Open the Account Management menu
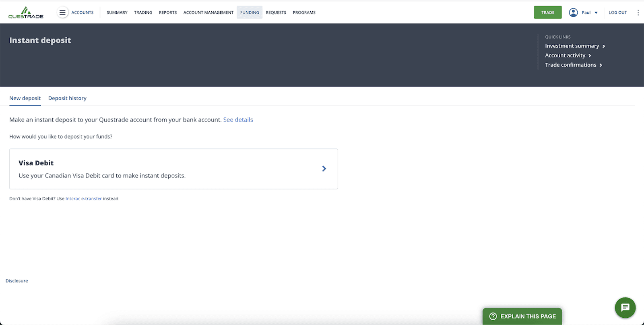The image size is (644, 325). [x=208, y=12]
